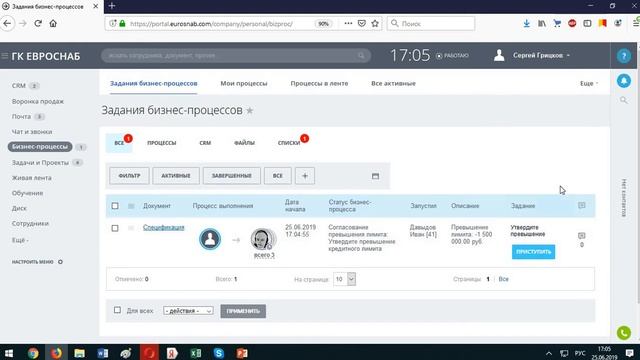
Task: Click the 'всего 3' link
Action: (x=264, y=255)
